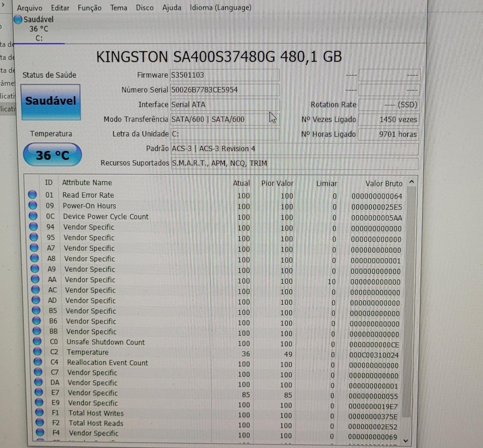This screenshot has width=483, height=448.
Task: Click status icon of attribute AC row
Action: (36, 290)
